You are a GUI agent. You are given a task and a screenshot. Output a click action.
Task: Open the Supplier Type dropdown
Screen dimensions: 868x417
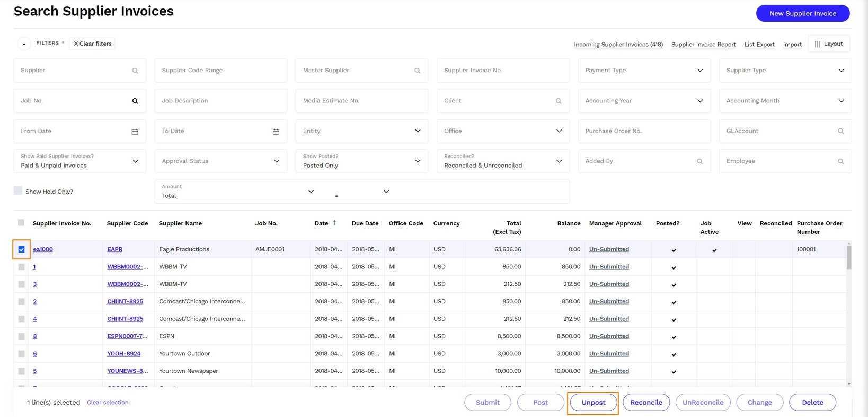tap(785, 71)
